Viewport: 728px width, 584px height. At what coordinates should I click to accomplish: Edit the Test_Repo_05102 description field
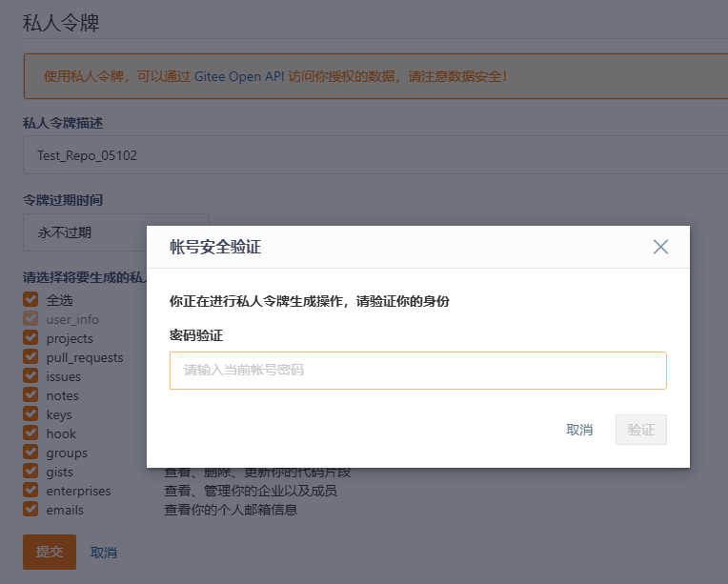(x=375, y=155)
